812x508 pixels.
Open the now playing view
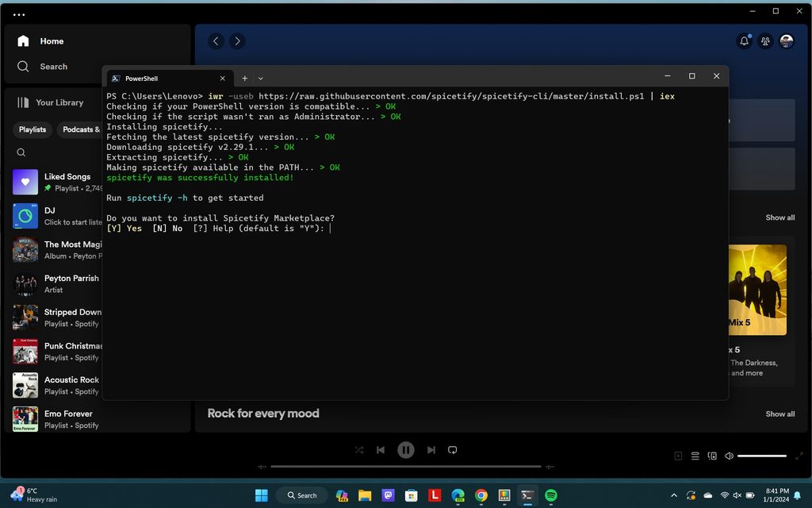678,456
